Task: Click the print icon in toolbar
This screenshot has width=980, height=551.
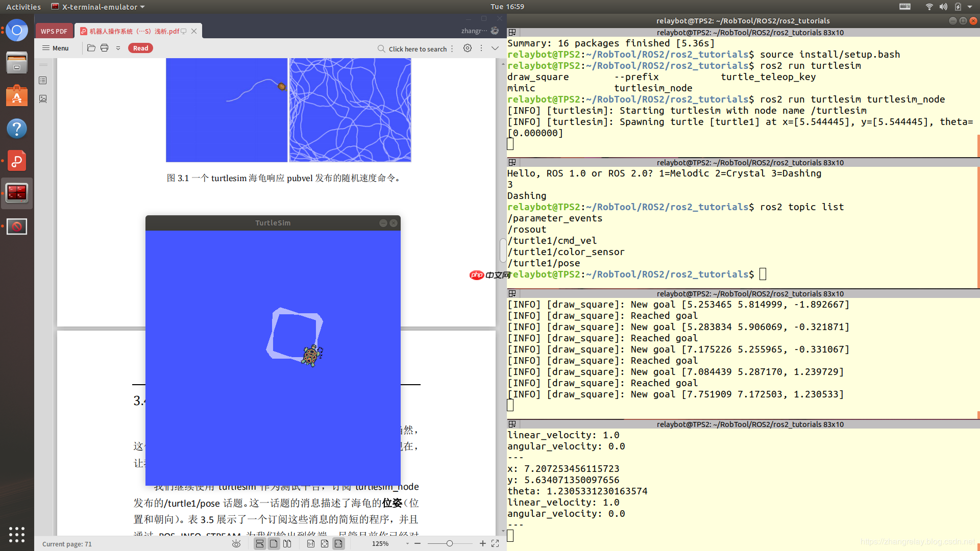Action: [x=105, y=48]
